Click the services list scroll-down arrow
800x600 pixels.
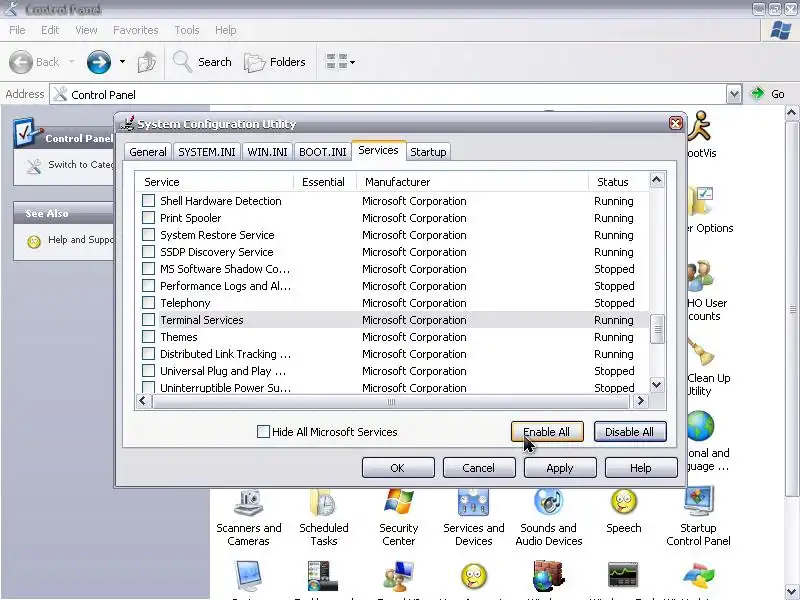[x=657, y=385]
